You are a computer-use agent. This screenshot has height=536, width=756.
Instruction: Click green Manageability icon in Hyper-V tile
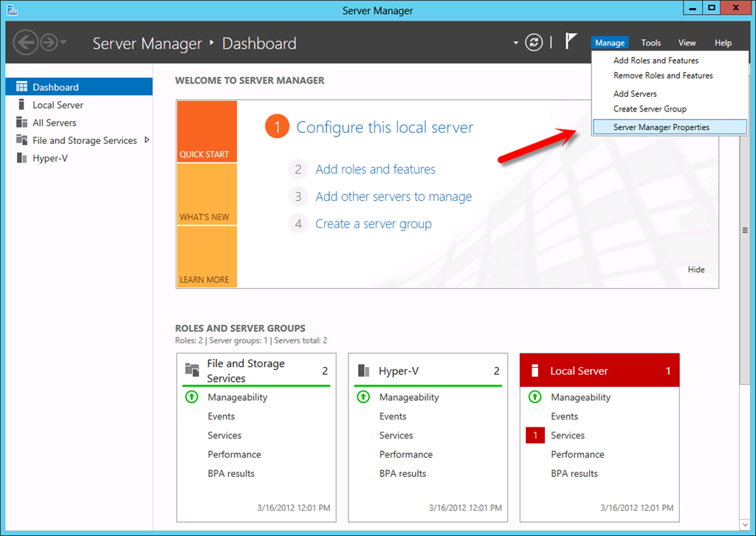(x=363, y=397)
